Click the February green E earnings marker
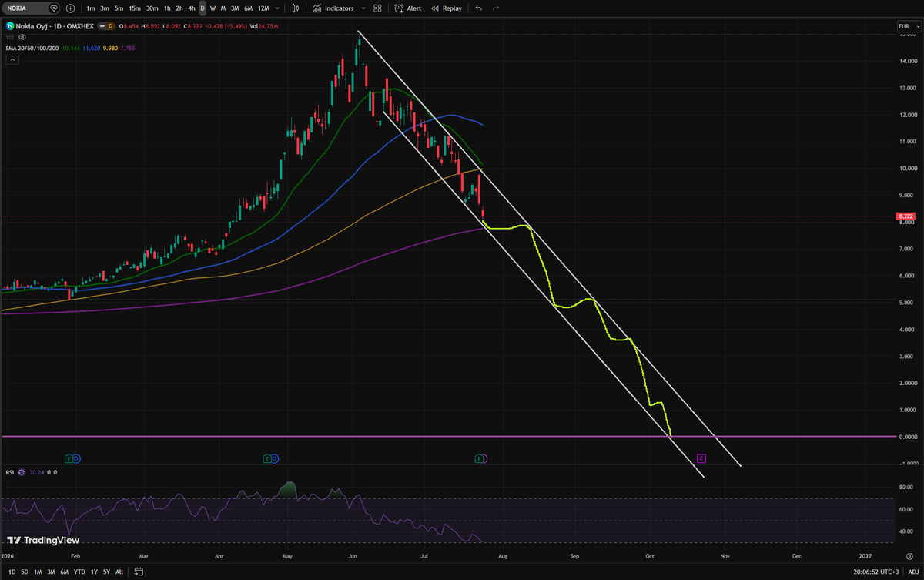The width and height of the screenshot is (924, 580). click(x=69, y=458)
